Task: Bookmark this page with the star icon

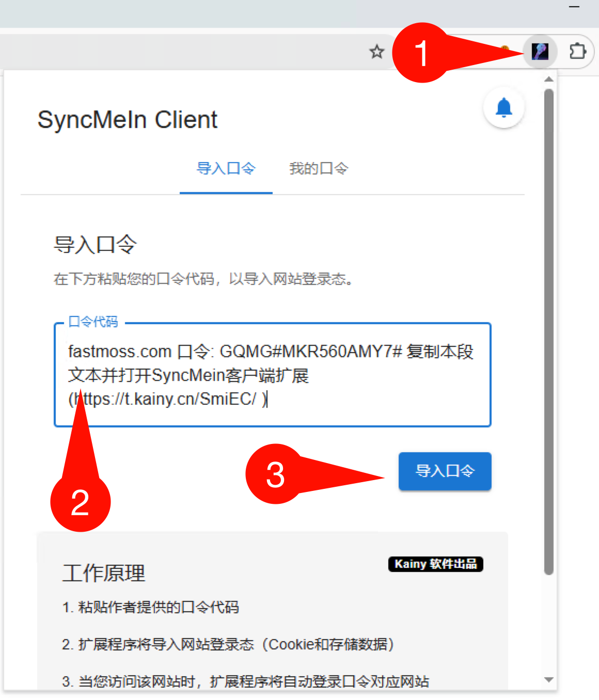Action: (377, 52)
